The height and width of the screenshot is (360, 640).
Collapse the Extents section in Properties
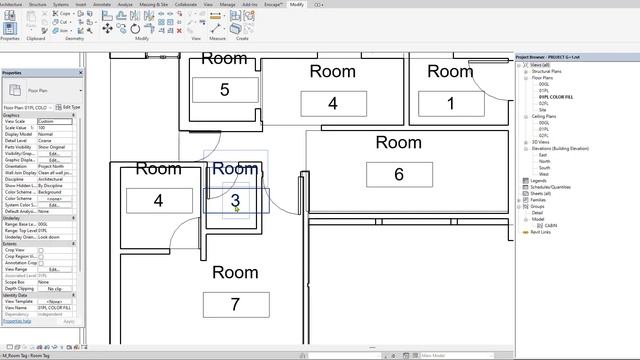click(x=73, y=244)
